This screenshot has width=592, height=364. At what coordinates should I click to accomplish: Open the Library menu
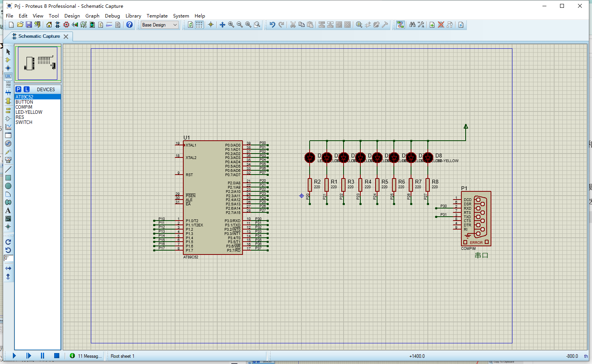tap(133, 16)
